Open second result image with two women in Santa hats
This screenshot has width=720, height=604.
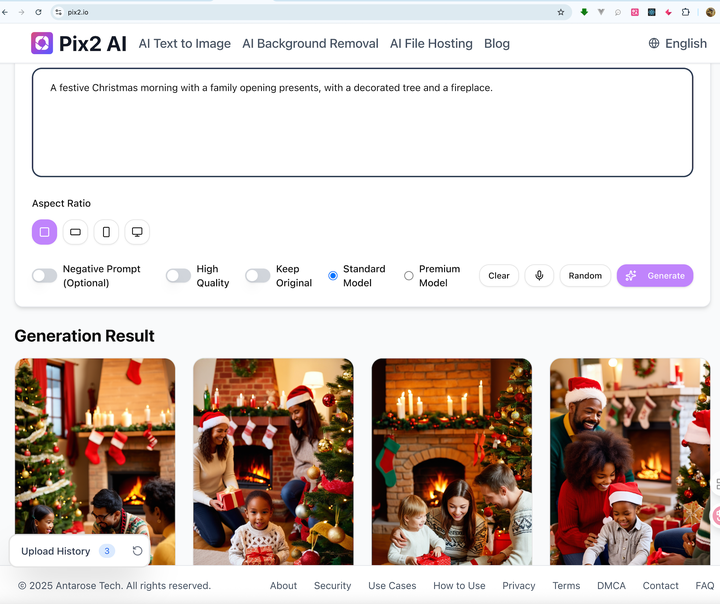click(273, 462)
